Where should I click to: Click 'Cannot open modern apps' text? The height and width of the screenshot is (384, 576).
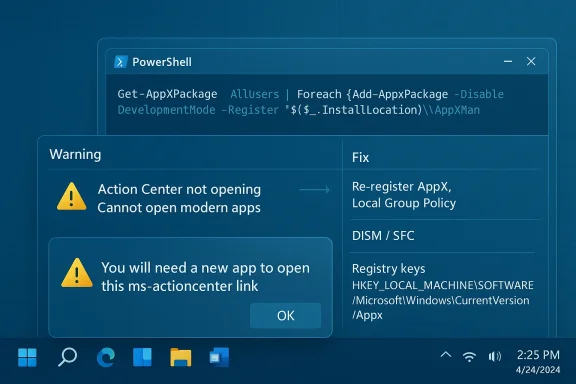click(179, 208)
